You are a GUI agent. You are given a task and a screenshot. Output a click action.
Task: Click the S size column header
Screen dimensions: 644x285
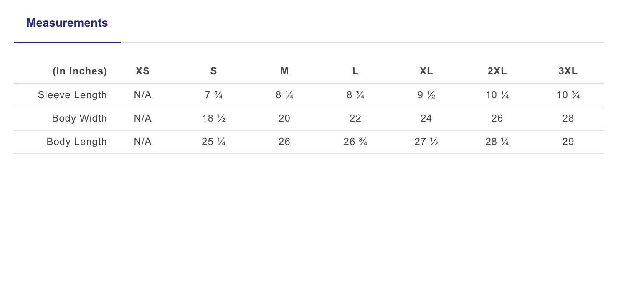click(213, 71)
